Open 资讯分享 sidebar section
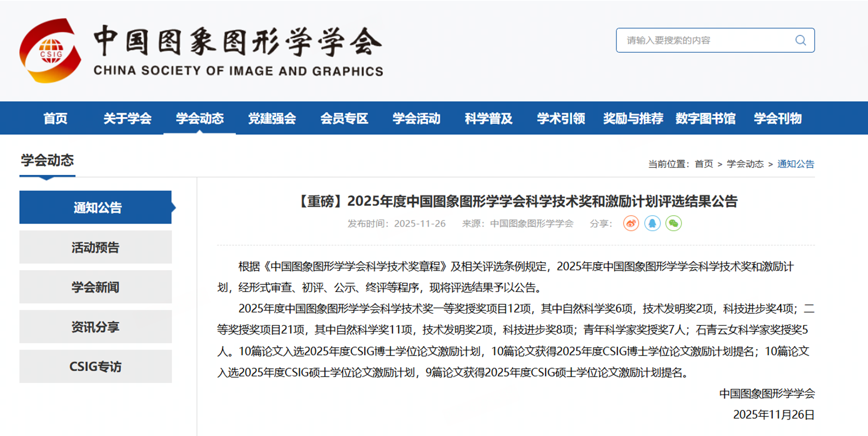This screenshot has width=868, height=436. click(96, 327)
